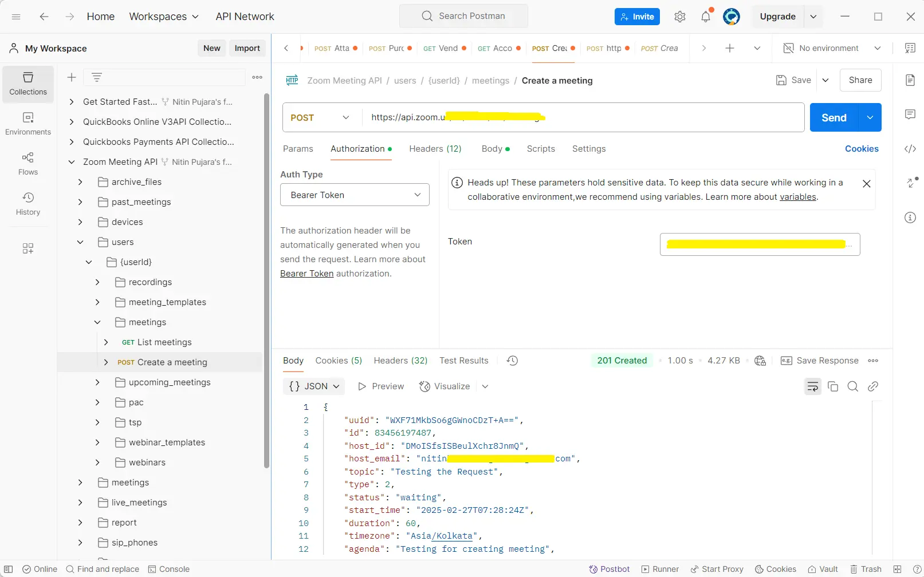Screen dimensions: 924x577
Task: Open History in the sidebar
Action: tap(28, 204)
